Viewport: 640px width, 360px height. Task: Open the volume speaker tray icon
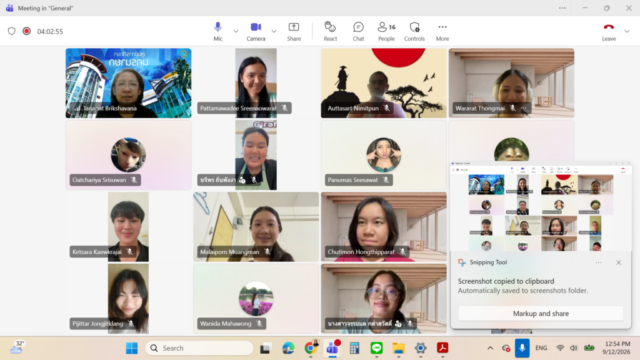point(573,348)
